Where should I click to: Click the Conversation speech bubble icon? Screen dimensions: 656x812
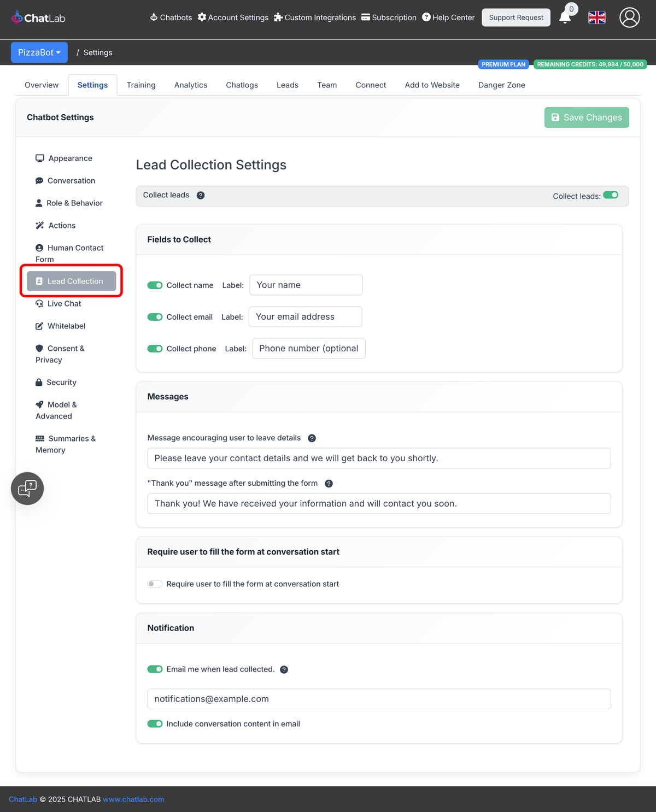[39, 180]
